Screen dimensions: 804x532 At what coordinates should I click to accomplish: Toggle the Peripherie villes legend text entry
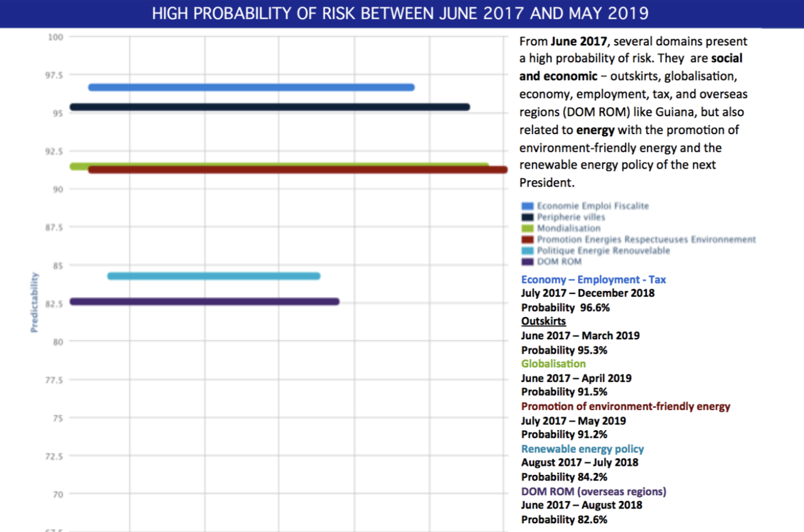571,217
